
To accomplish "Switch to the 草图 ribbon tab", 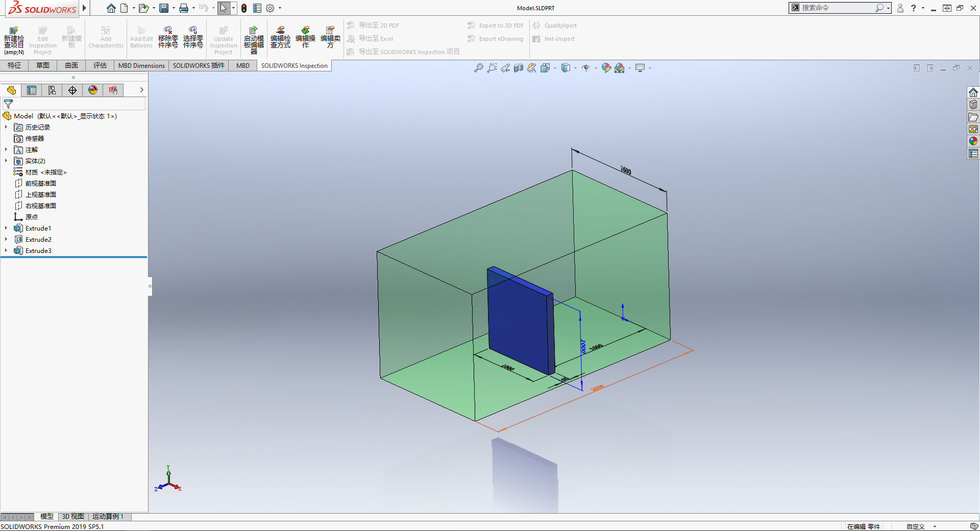I will click(43, 65).
